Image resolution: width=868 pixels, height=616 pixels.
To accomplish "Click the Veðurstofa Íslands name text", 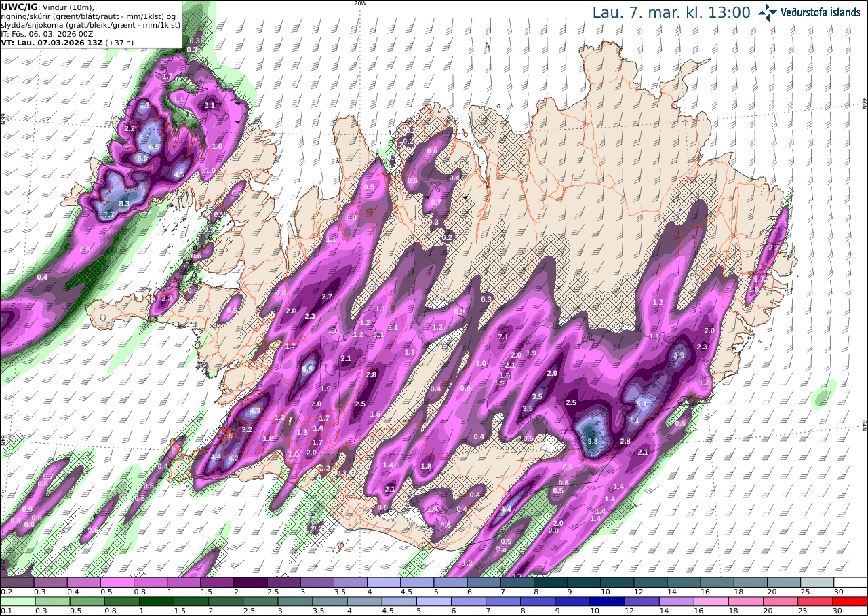I will (821, 12).
